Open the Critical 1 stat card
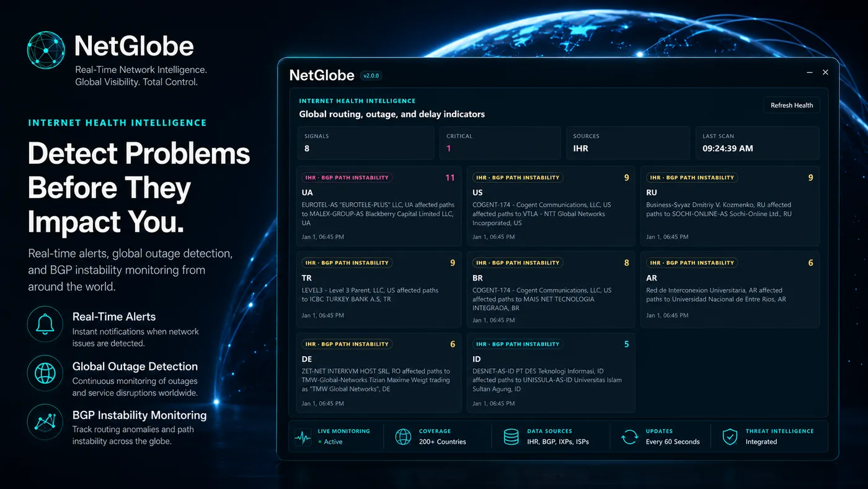This screenshot has width=868, height=489. (500, 143)
